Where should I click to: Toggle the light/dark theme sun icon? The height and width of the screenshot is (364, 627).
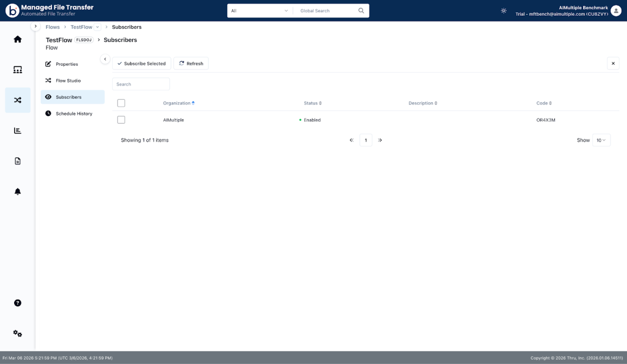point(504,10)
